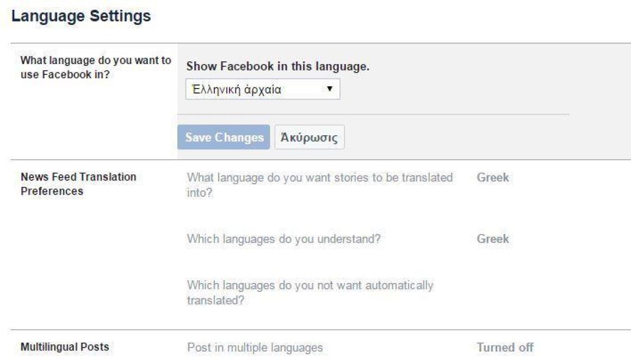Viewport: 631px width, 364px height.
Task: Click the Save Changes button
Action: click(x=224, y=137)
